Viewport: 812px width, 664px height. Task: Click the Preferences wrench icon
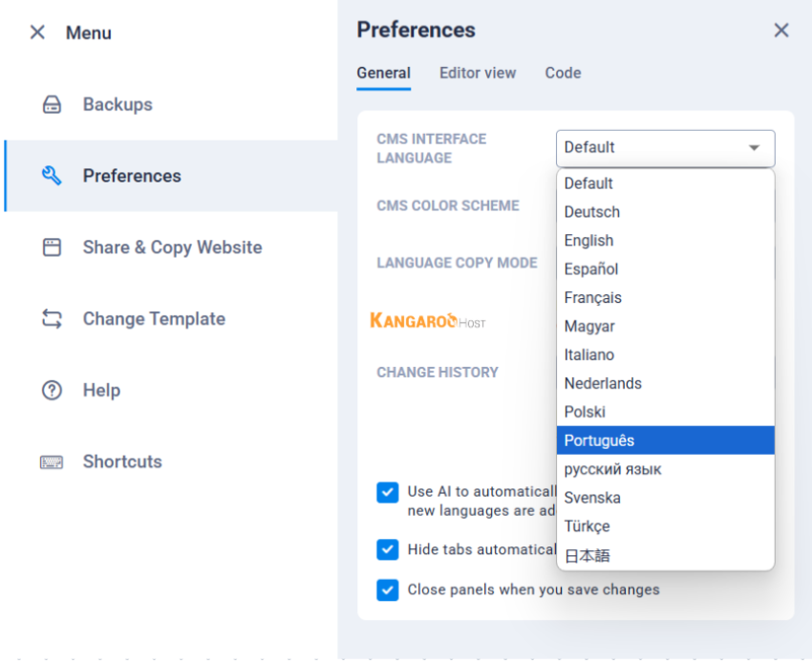tap(53, 176)
